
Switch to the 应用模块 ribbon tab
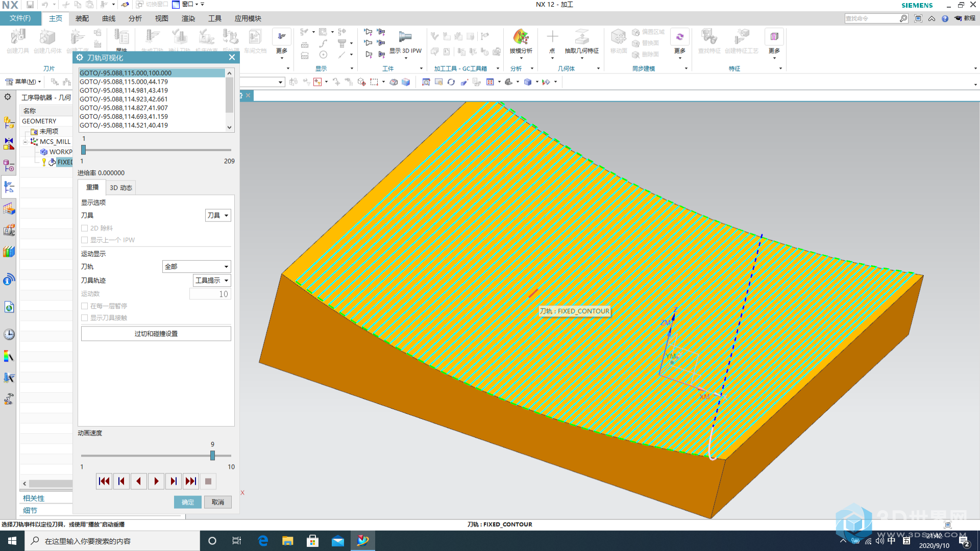click(x=248, y=18)
